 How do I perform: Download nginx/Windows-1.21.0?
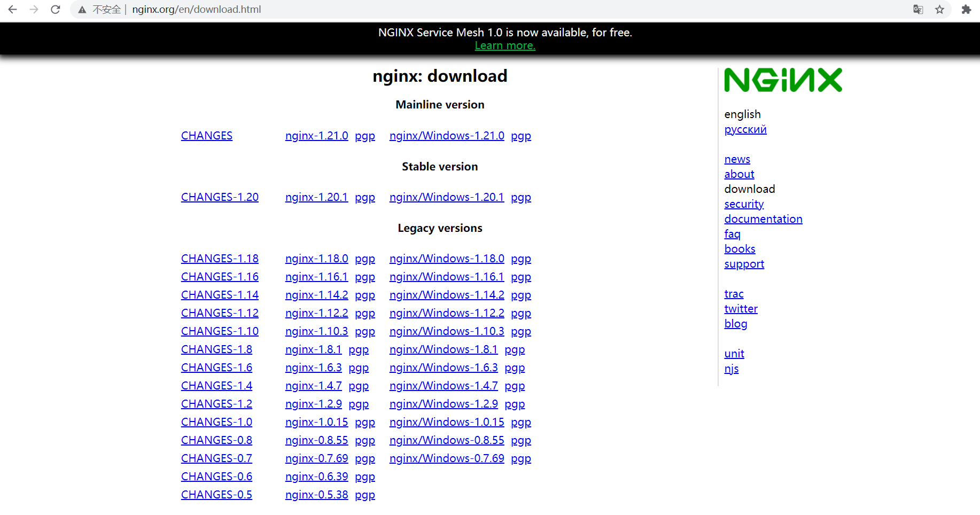[x=447, y=136]
